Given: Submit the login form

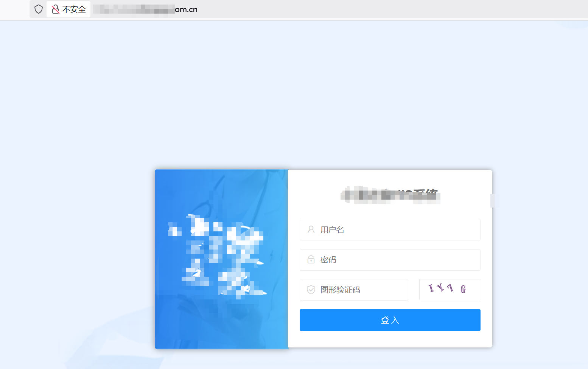Looking at the screenshot, I should tap(390, 320).
